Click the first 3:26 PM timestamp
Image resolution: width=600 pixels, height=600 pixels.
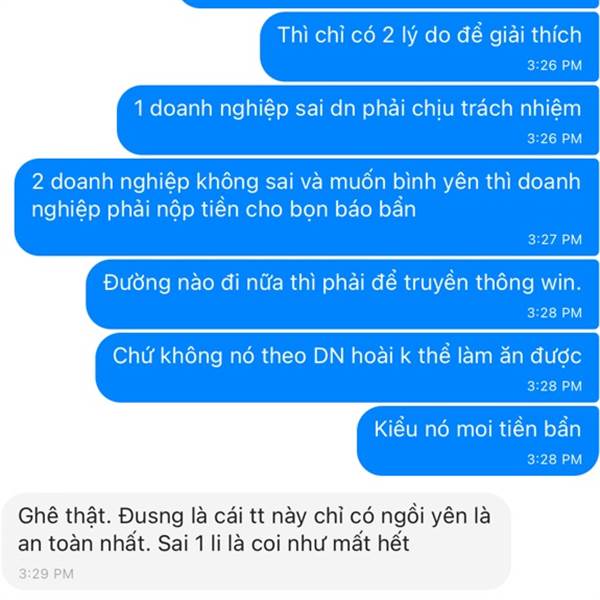click(555, 65)
